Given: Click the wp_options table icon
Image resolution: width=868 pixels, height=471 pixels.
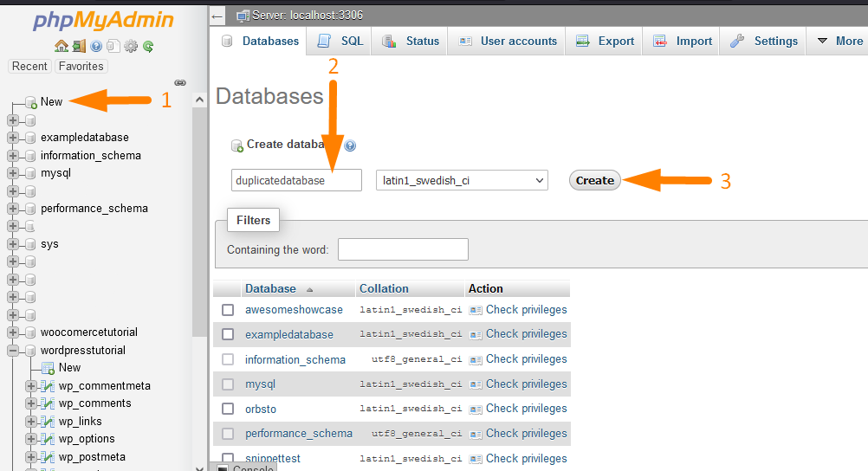Looking at the screenshot, I should [49, 439].
